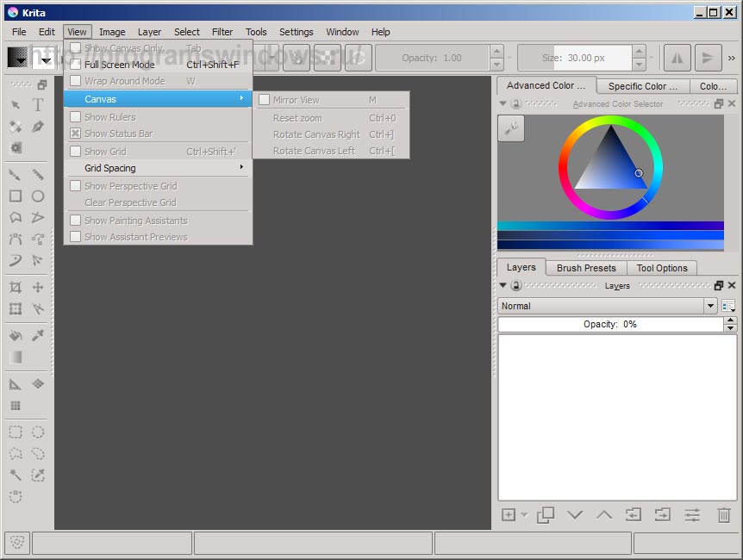Select the Rectangle shape tool

tap(16, 196)
